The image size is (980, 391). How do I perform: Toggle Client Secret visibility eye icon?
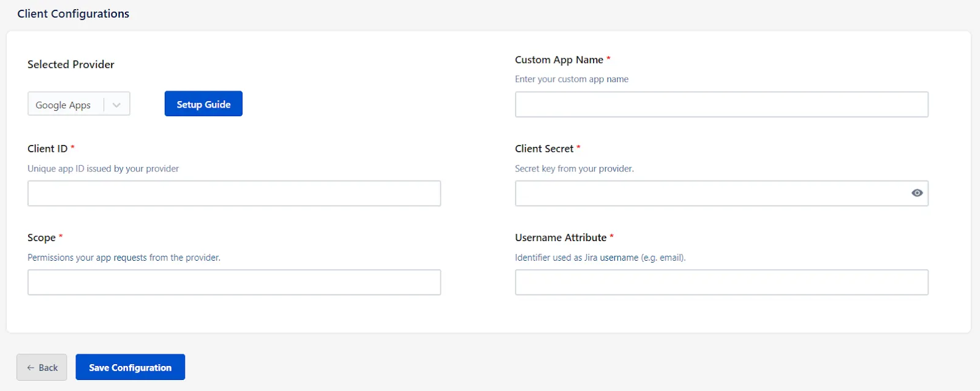click(917, 193)
